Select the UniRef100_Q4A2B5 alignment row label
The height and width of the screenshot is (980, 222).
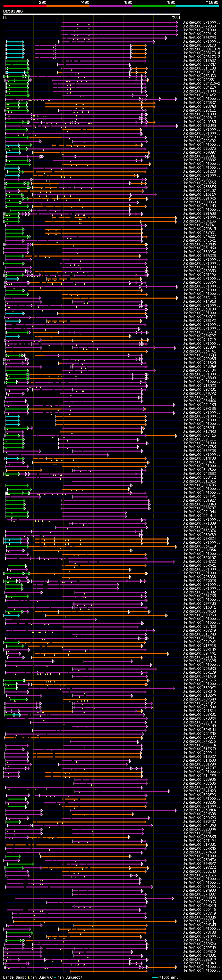199,122
